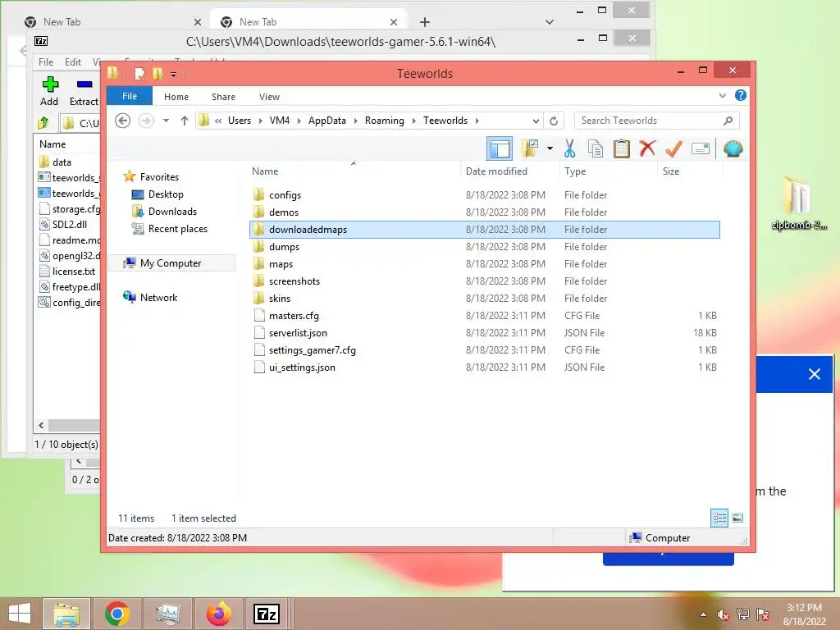Viewport: 840px width, 630px height.
Task: Switch to Details view in status bar
Action: point(719,518)
